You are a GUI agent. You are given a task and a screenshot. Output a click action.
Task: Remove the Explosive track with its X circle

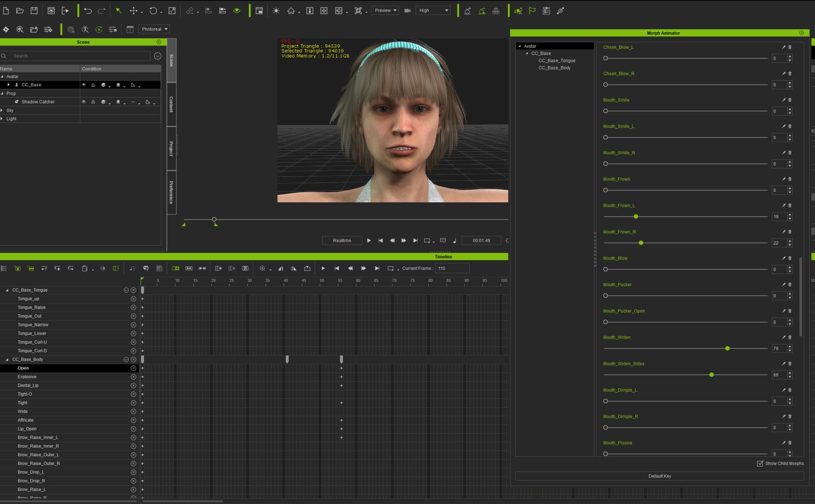pos(133,377)
